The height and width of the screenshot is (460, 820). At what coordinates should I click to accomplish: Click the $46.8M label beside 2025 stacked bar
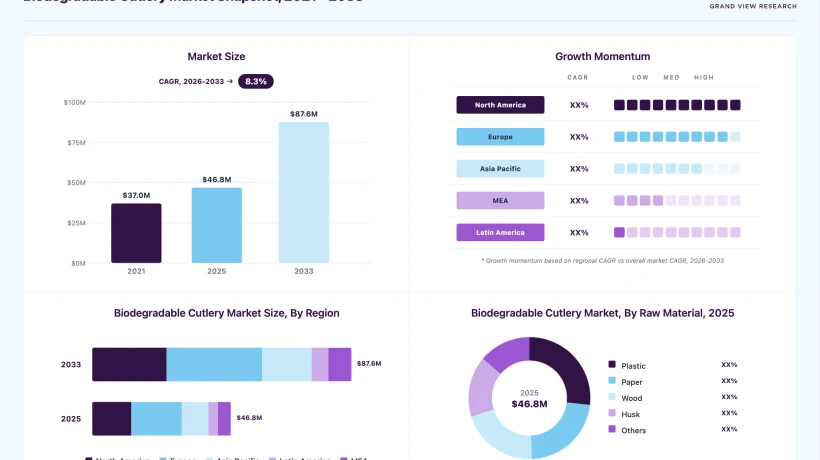249,418
